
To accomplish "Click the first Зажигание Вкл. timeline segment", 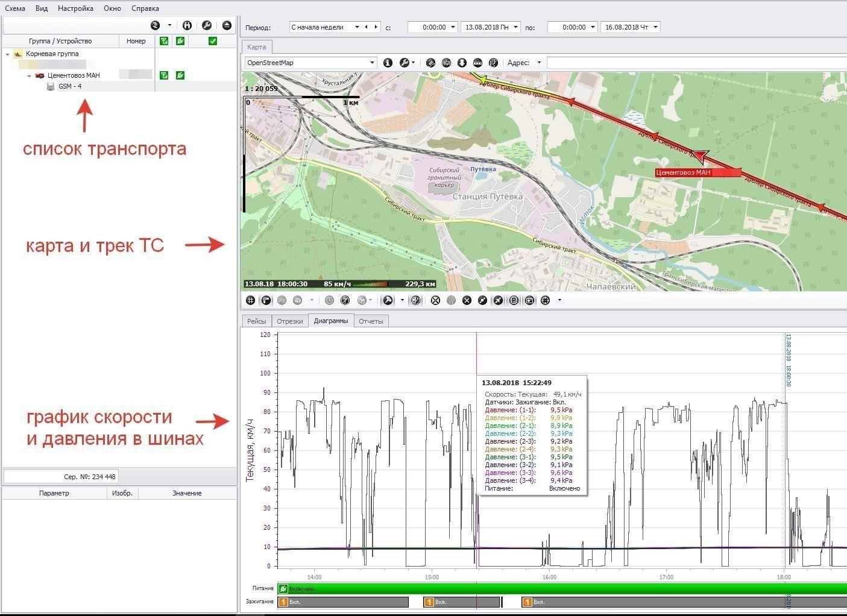I will point(343,602).
